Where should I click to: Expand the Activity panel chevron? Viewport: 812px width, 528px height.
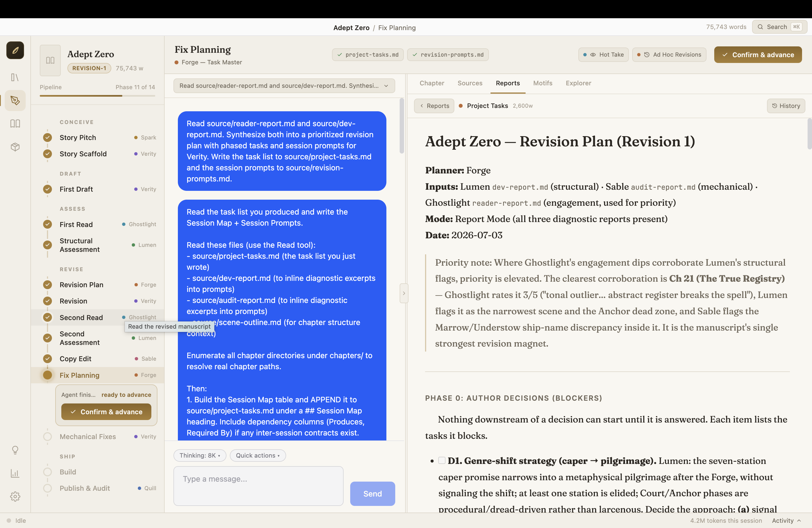(799, 521)
